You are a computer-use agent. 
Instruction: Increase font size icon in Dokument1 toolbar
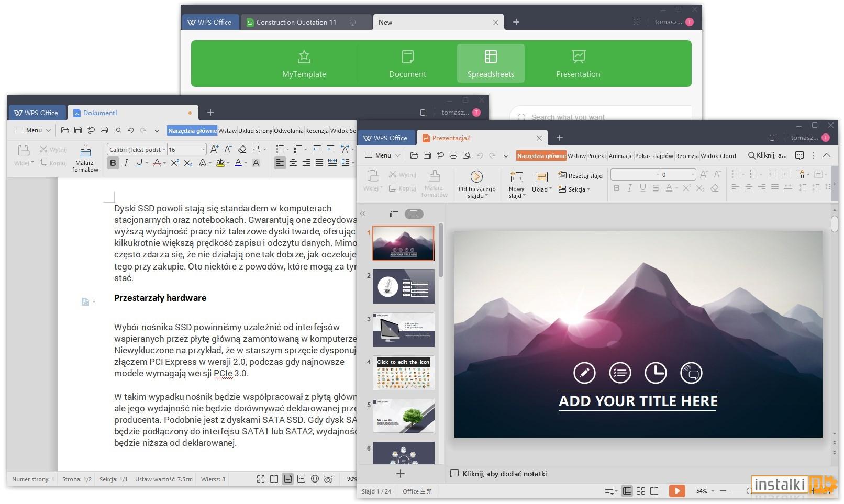tap(214, 149)
